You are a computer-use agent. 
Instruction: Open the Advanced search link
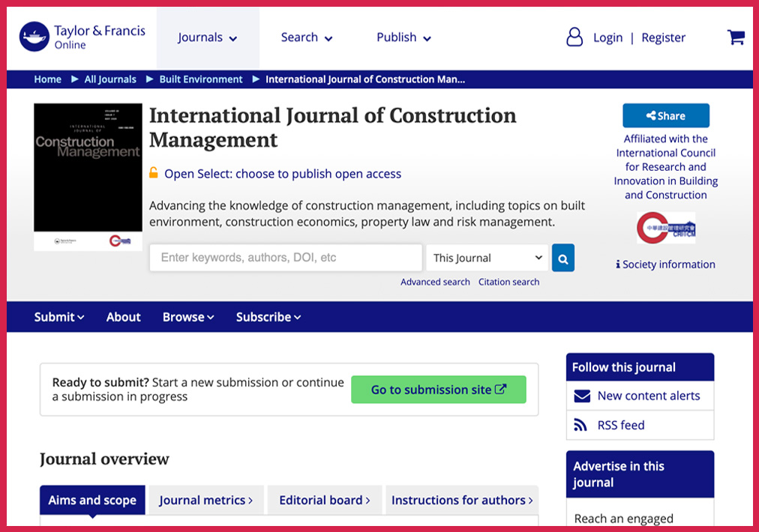[435, 282]
